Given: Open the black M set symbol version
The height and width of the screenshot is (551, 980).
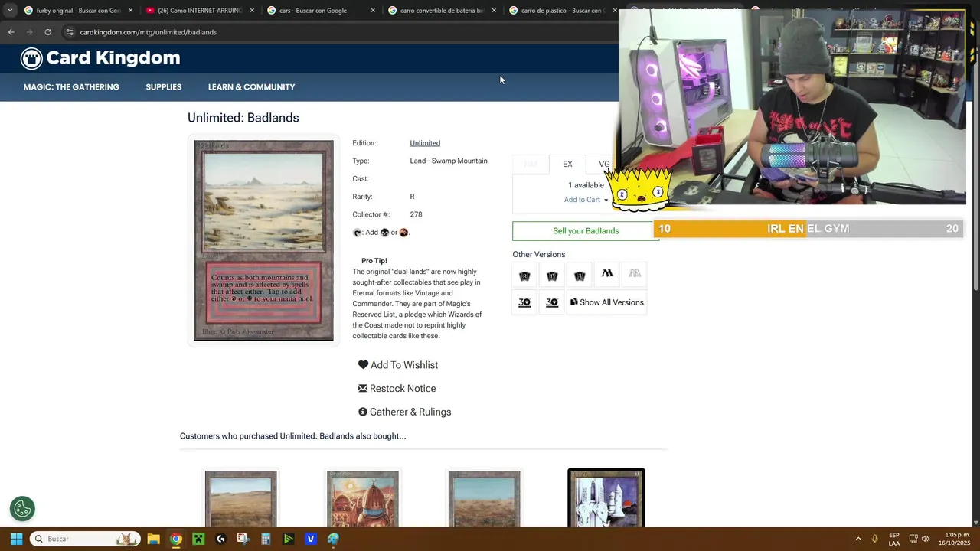Looking at the screenshot, I should click(607, 273).
